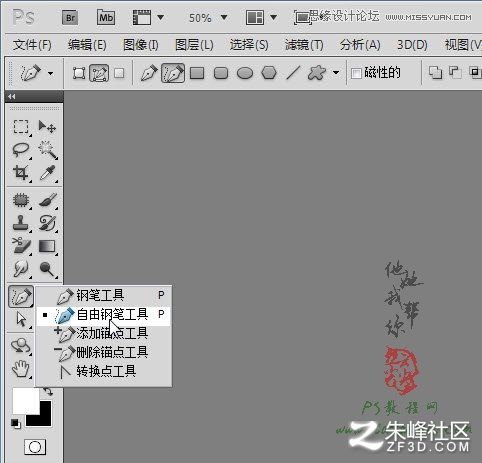Select the Gradient tool
This screenshot has width=482, height=463.
tap(47, 246)
